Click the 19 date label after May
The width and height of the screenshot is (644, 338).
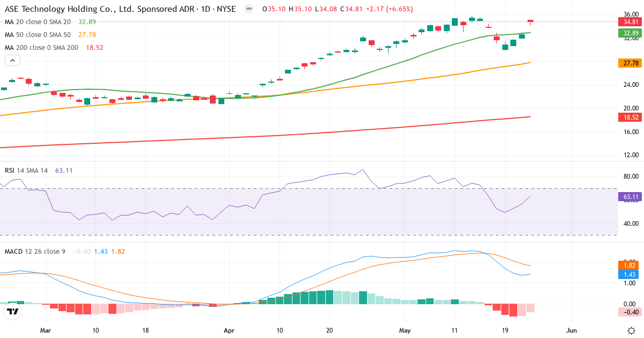click(x=504, y=330)
